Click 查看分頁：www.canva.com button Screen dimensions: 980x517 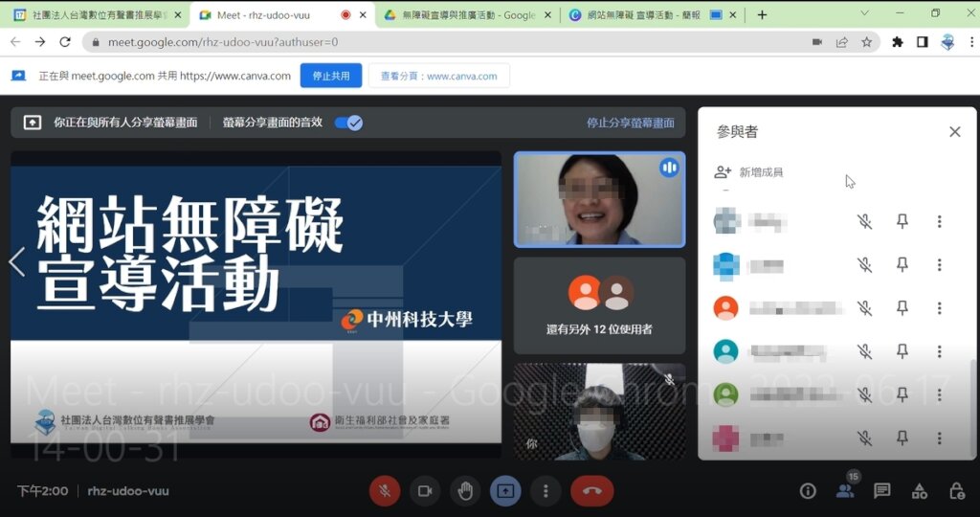pyautogui.click(x=438, y=76)
